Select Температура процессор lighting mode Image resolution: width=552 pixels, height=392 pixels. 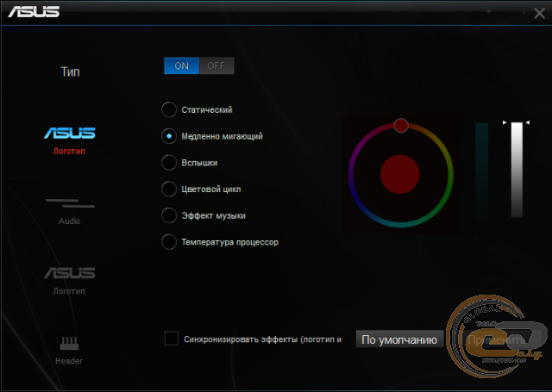169,242
